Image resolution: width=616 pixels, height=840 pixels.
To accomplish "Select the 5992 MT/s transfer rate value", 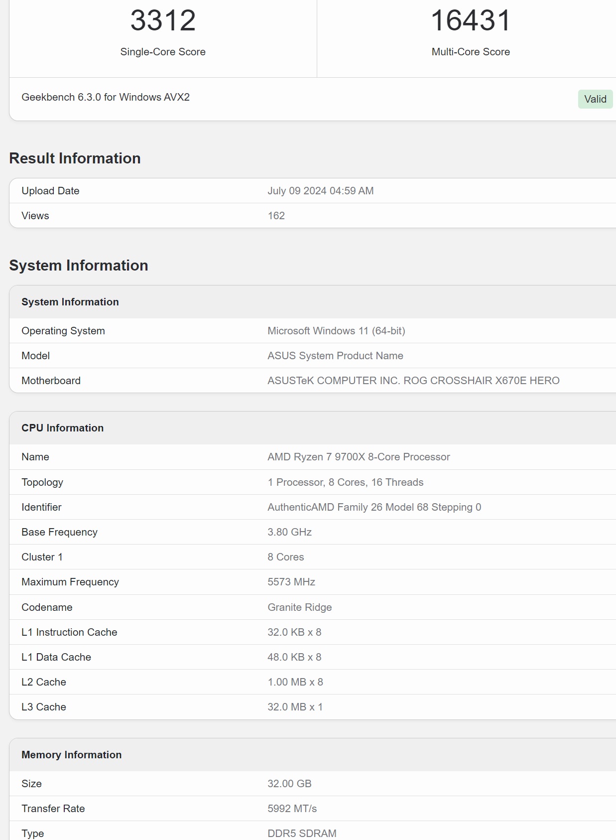I will pyautogui.click(x=292, y=809).
